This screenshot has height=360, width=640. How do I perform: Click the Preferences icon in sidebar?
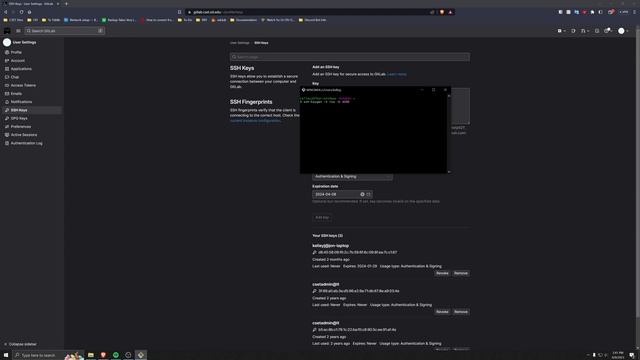7,127
